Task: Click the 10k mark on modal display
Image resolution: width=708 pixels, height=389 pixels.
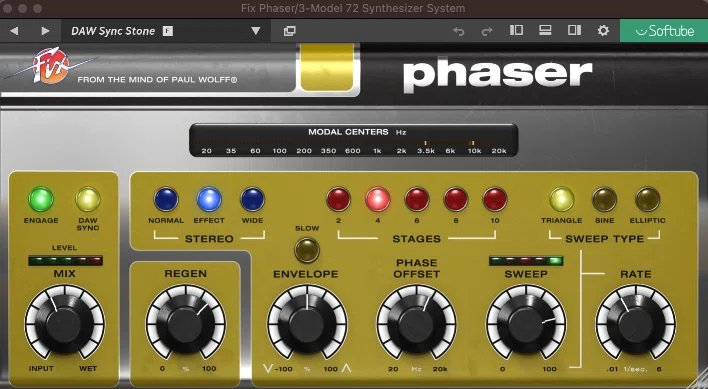Action: pyautogui.click(x=474, y=151)
